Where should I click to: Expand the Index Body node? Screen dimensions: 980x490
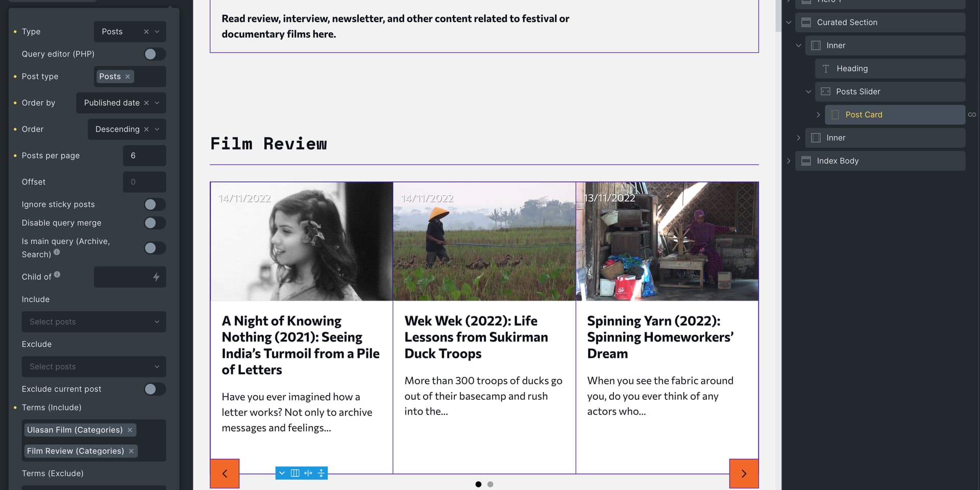pos(789,161)
